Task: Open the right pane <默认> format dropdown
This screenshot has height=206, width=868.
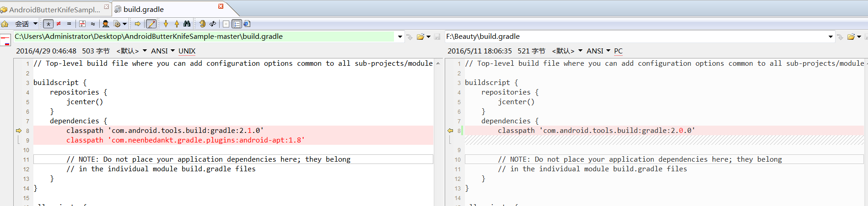Action: point(567,51)
